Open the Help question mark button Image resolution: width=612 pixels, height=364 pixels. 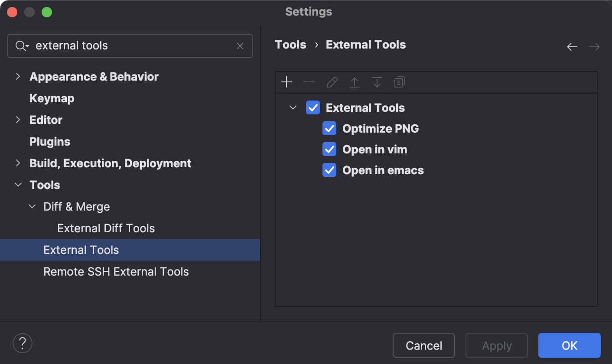point(23,343)
